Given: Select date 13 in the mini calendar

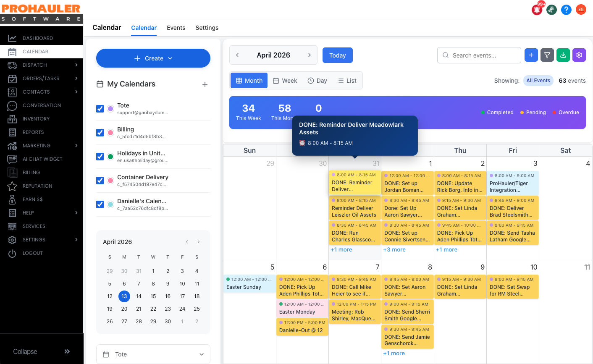Looking at the screenshot, I should pyautogui.click(x=124, y=296).
